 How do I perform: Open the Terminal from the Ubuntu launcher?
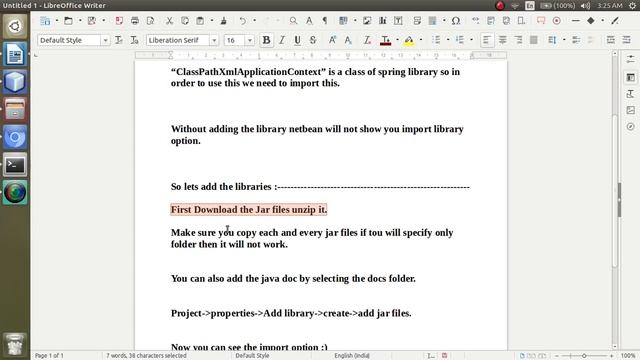pos(15,165)
